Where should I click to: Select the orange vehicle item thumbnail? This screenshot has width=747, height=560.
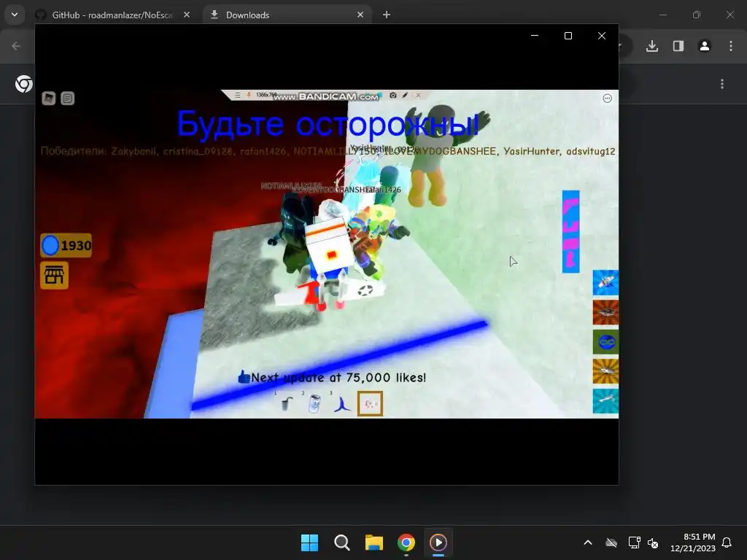click(605, 312)
